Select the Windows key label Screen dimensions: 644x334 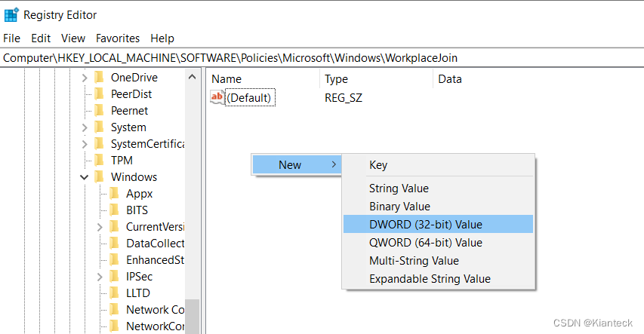click(134, 177)
